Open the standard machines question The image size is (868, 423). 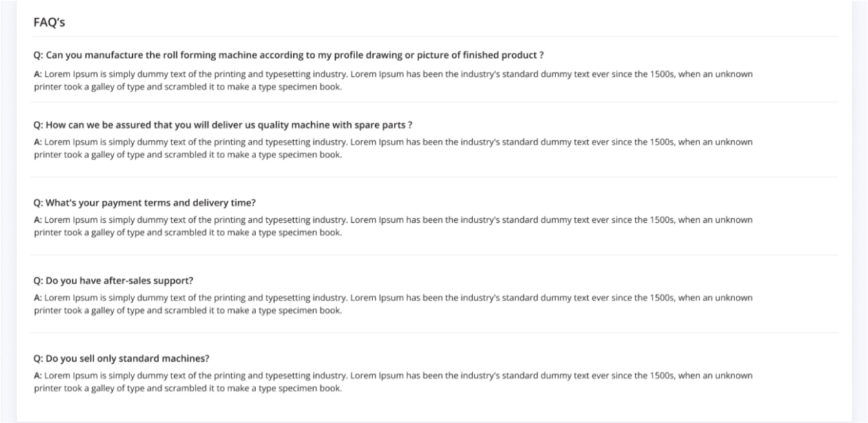pyautogui.click(x=121, y=358)
